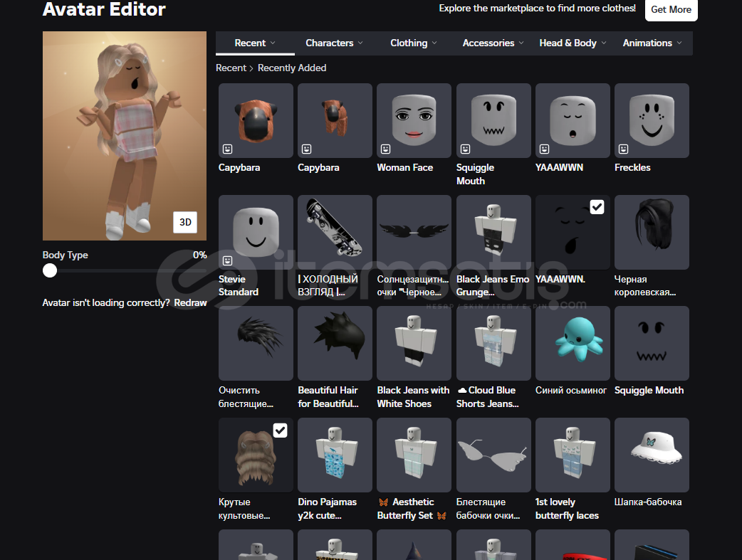Open the Recent tab dropdown
This screenshot has width=742, height=560.
(x=255, y=43)
